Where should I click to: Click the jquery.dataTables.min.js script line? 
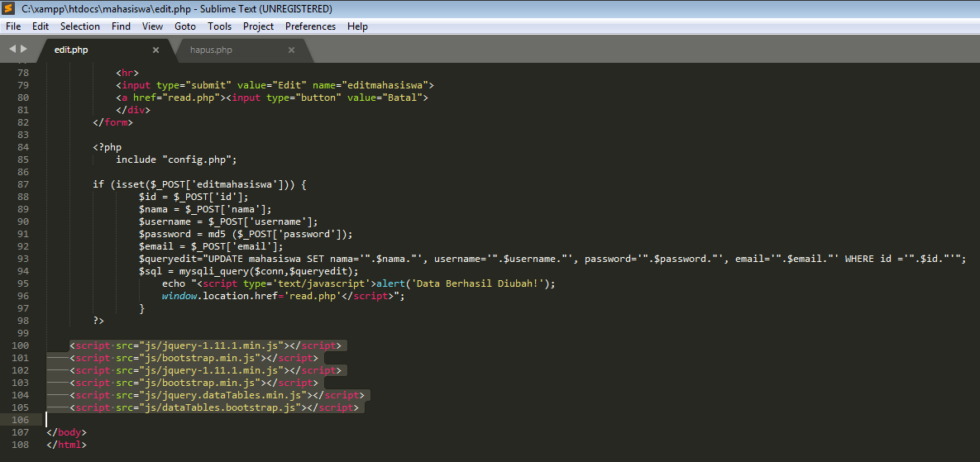pos(217,395)
